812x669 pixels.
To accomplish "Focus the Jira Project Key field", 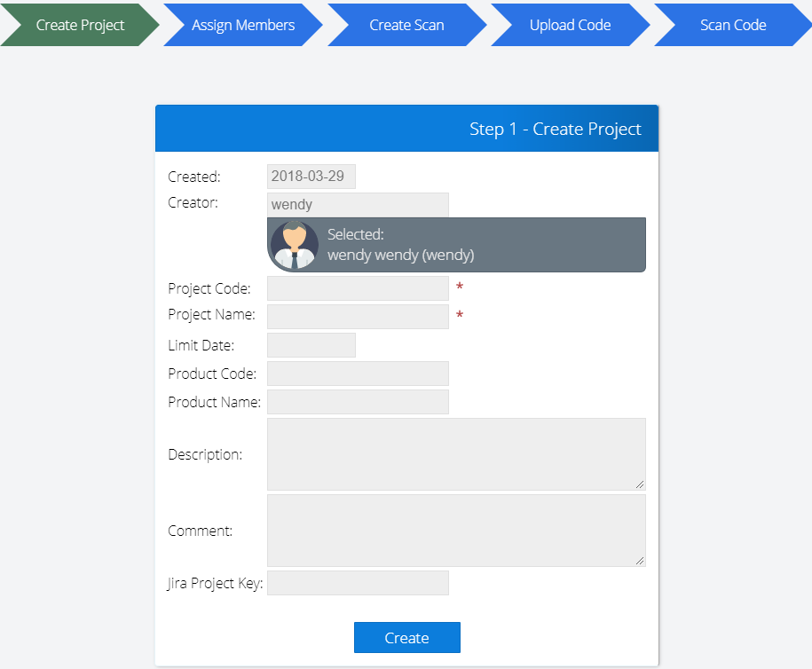I will [x=358, y=583].
